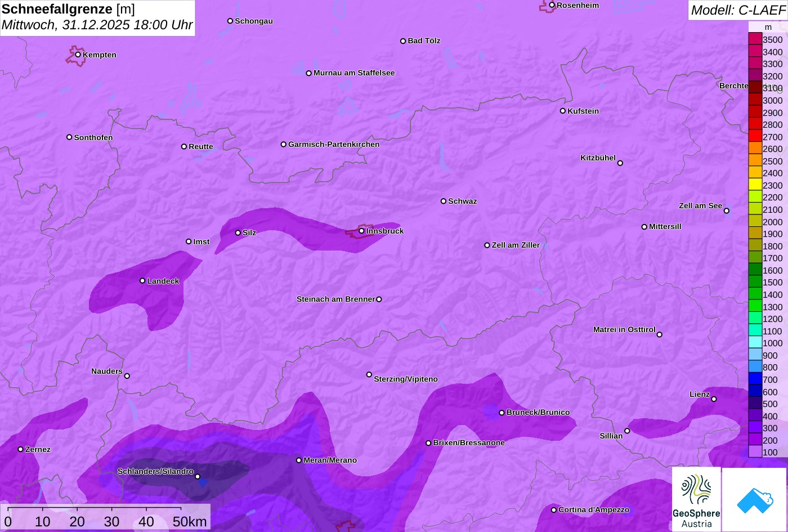
Task: Click the 2000 legend value
Action: click(772, 222)
